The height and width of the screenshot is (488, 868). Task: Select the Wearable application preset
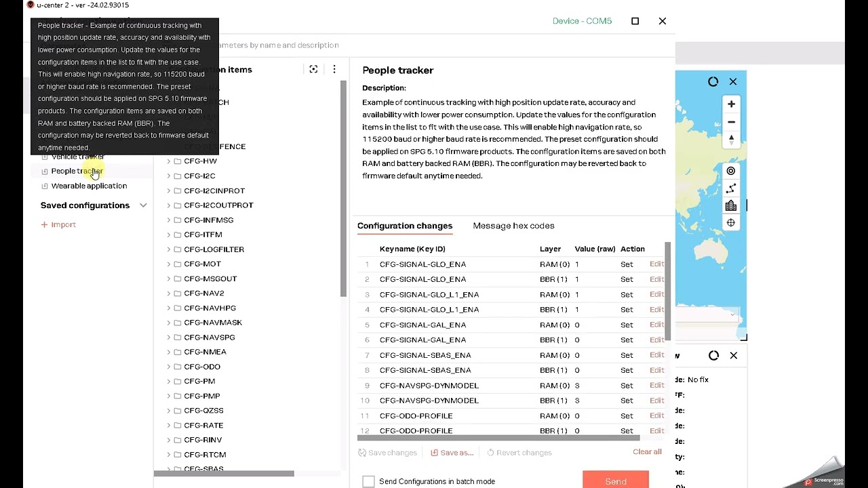89,186
